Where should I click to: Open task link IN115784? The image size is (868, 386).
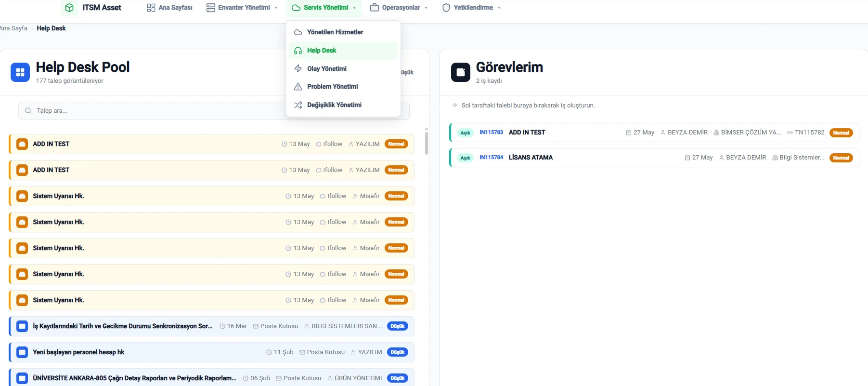[491, 158]
